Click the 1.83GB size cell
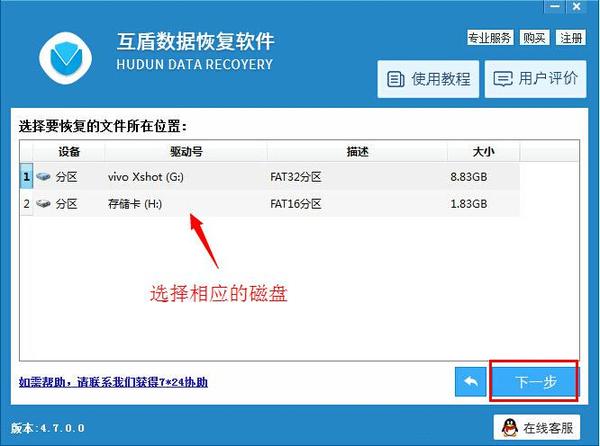 click(468, 203)
